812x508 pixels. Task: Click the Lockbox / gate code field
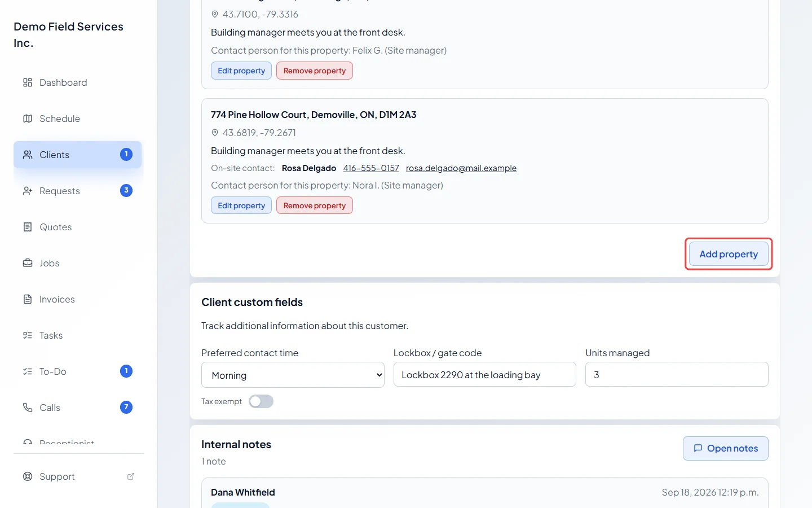pos(485,374)
